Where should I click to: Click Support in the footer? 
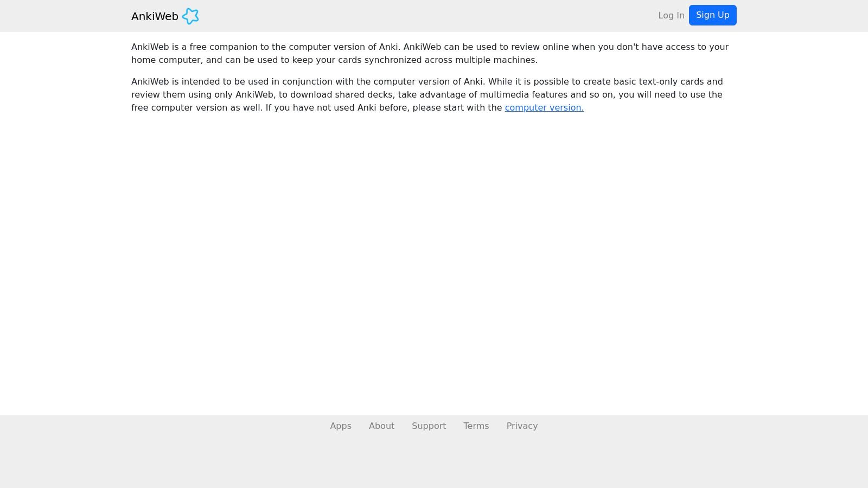429,426
